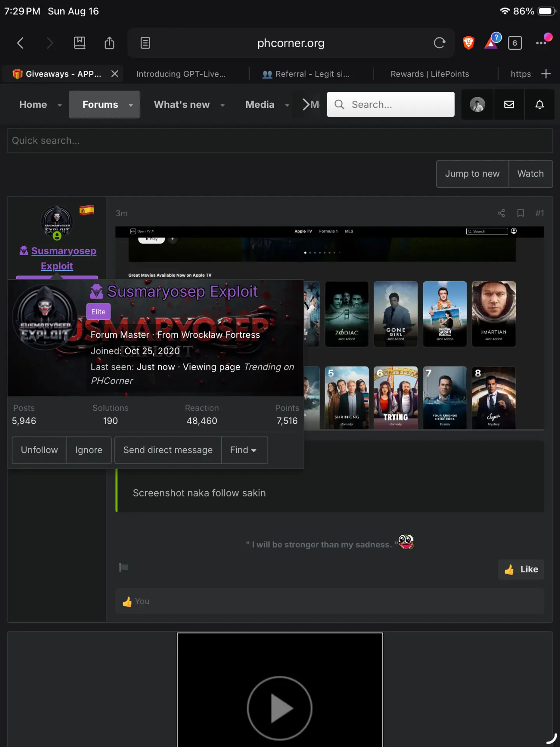Close the Giveaways tab
560x747 pixels.
click(x=115, y=74)
